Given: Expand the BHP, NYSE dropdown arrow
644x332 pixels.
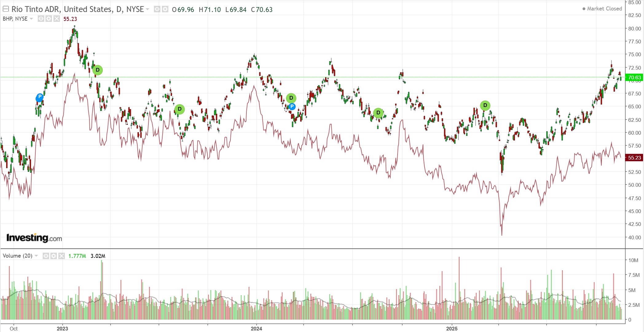Looking at the screenshot, I should [31, 19].
